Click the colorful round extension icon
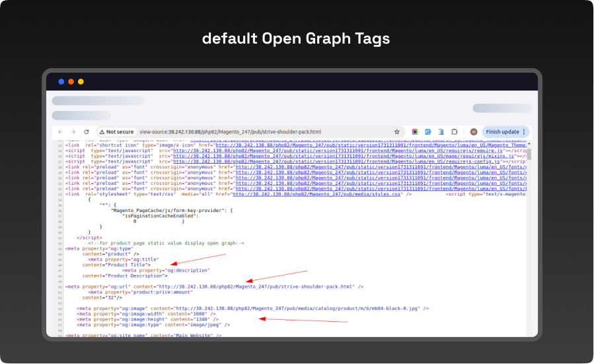 pos(415,132)
